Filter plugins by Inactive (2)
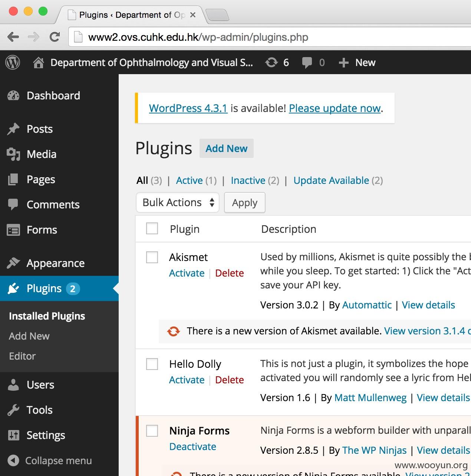 coord(255,181)
